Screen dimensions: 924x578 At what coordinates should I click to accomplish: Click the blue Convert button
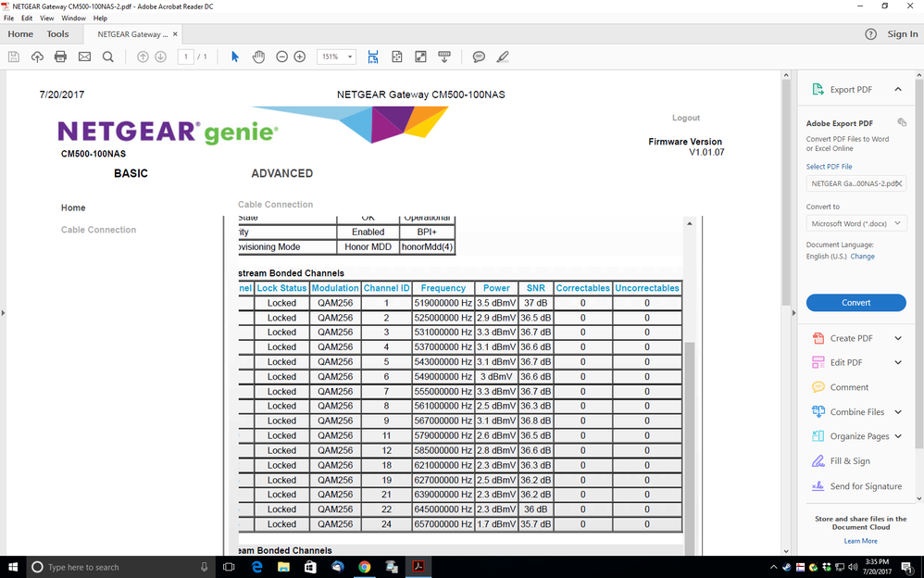(x=855, y=303)
